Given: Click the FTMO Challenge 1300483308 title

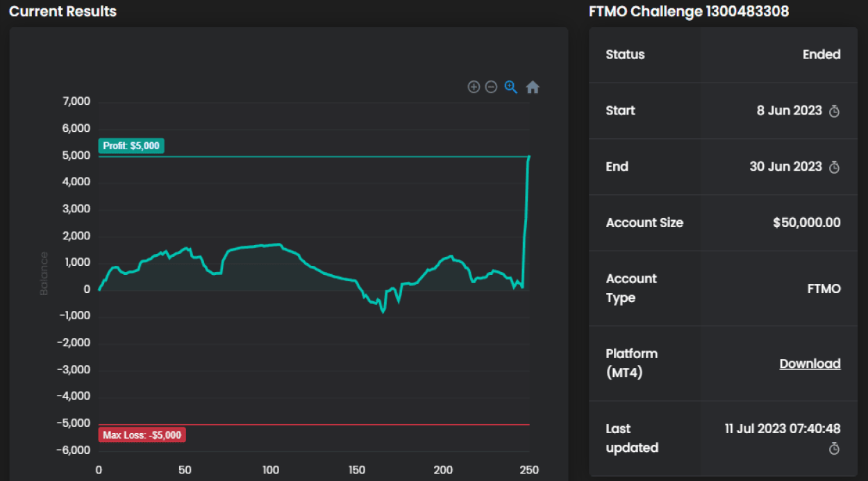Looking at the screenshot, I should tap(688, 12).
